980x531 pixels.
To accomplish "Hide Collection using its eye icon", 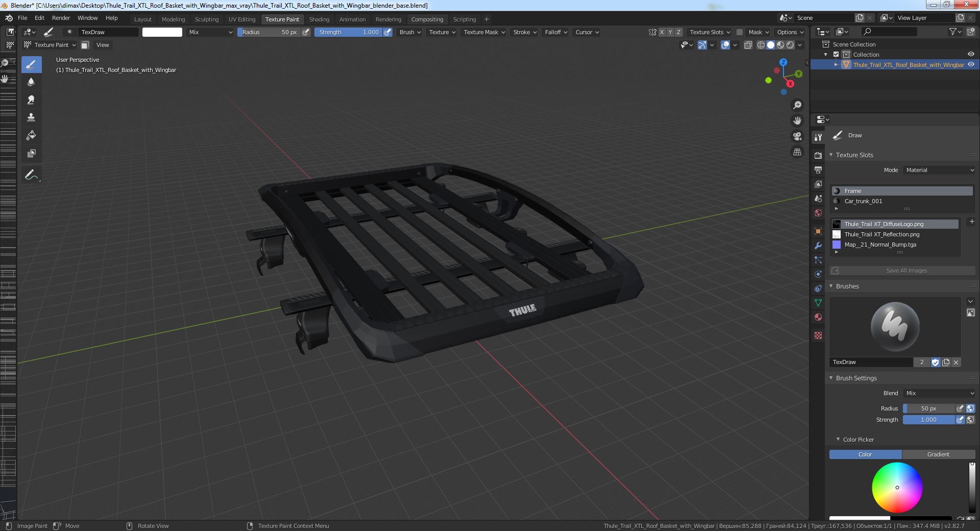I will click(x=971, y=55).
